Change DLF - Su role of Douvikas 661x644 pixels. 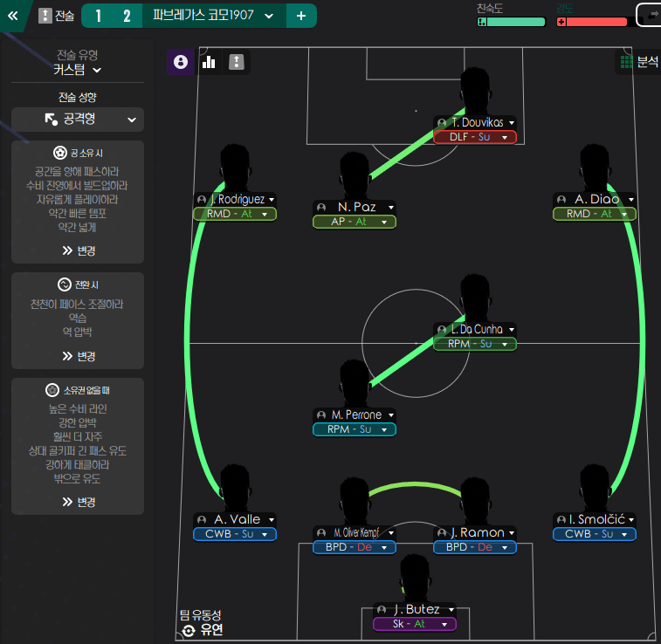475,137
